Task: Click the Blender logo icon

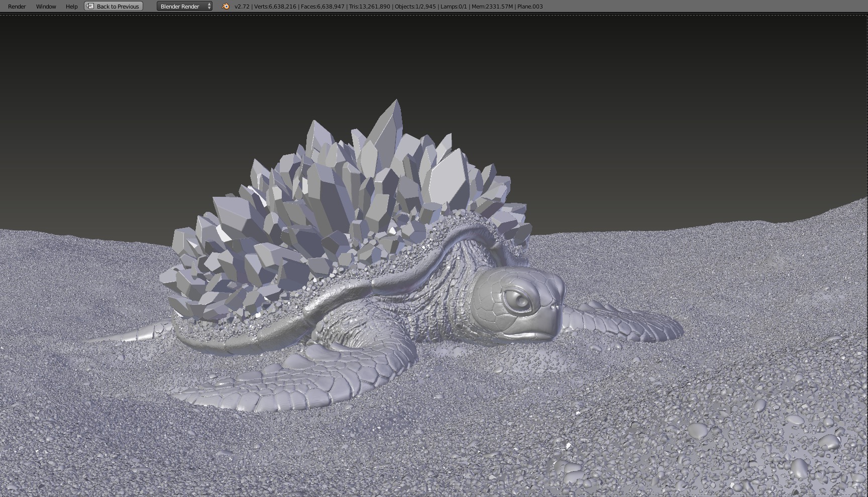Action: pos(226,7)
